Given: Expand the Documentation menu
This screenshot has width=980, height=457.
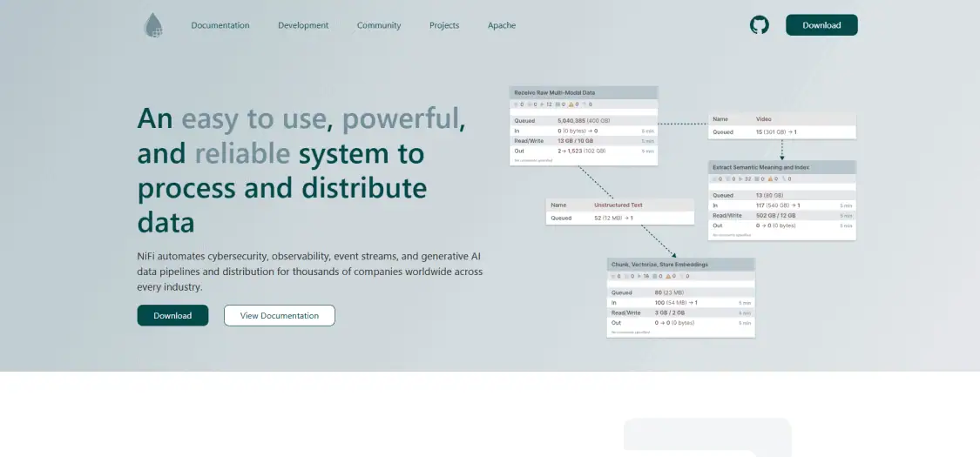Looking at the screenshot, I should click(220, 25).
